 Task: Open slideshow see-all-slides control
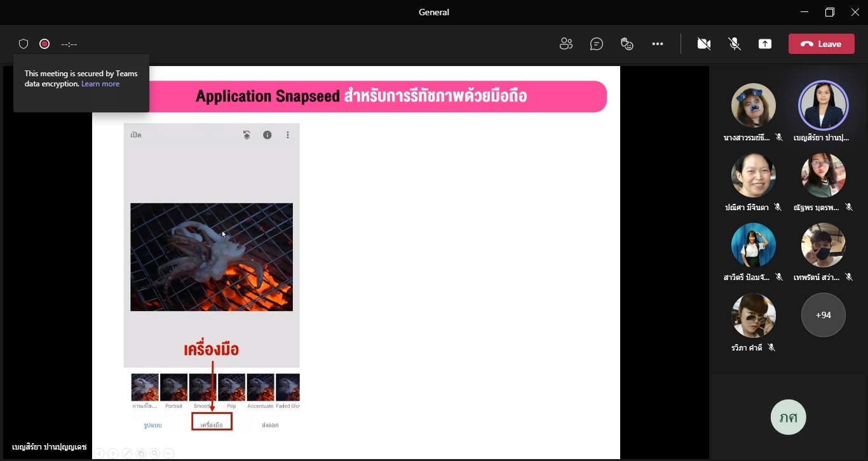141,453
